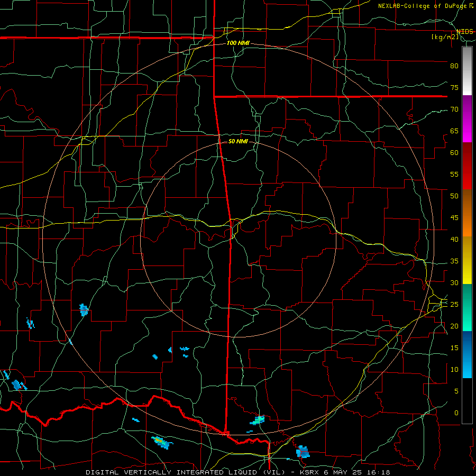Select the white 75-80 color bar segment
The height and width of the screenshot is (476, 476).
coord(467,71)
